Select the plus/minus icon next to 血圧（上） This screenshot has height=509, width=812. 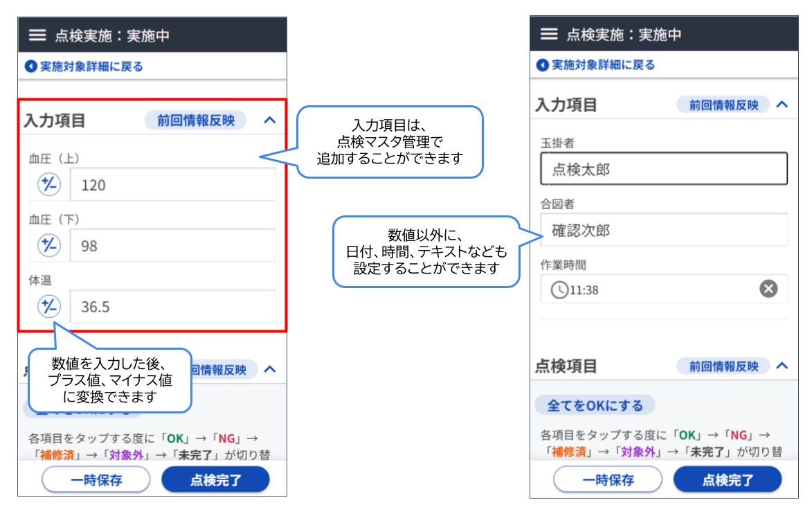pos(48,184)
